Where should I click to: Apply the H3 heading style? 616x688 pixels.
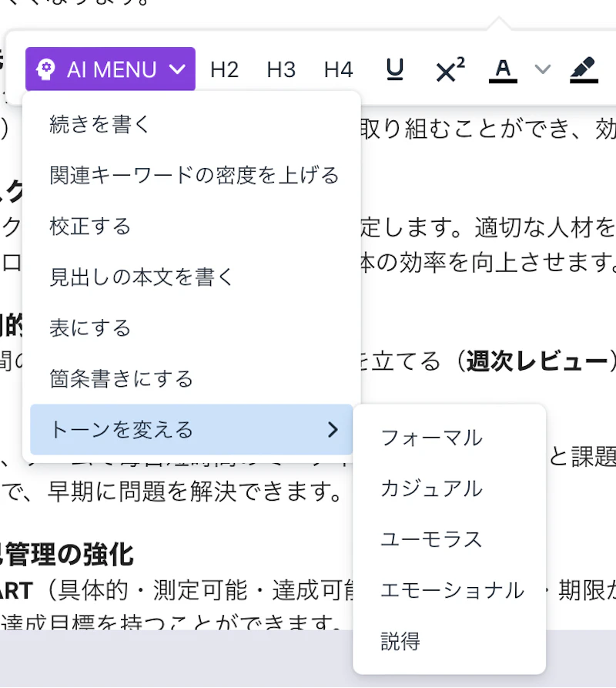pos(281,69)
